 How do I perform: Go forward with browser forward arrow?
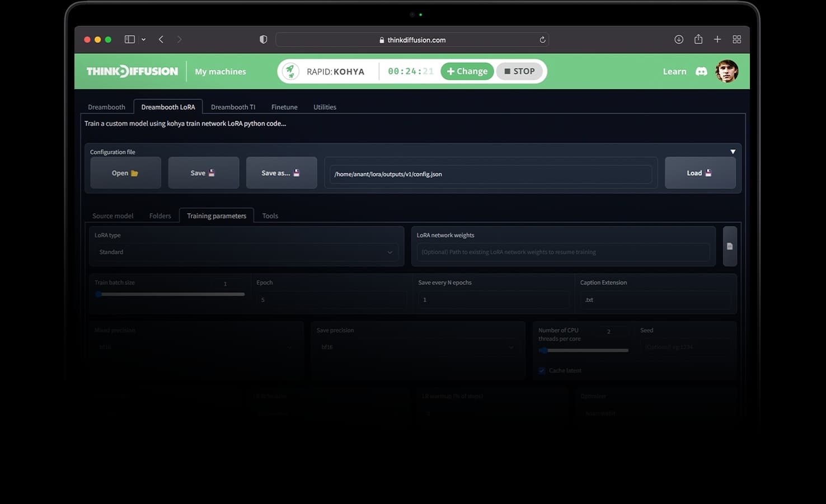point(179,39)
